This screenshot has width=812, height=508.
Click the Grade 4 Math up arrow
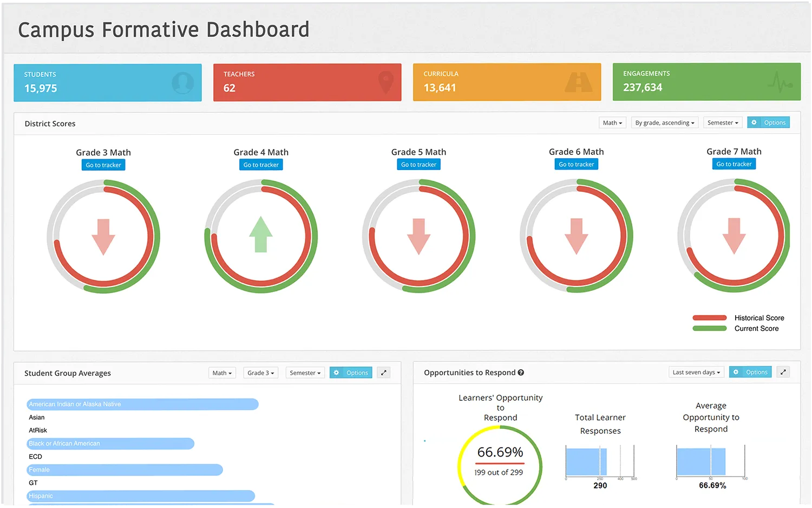coord(261,235)
